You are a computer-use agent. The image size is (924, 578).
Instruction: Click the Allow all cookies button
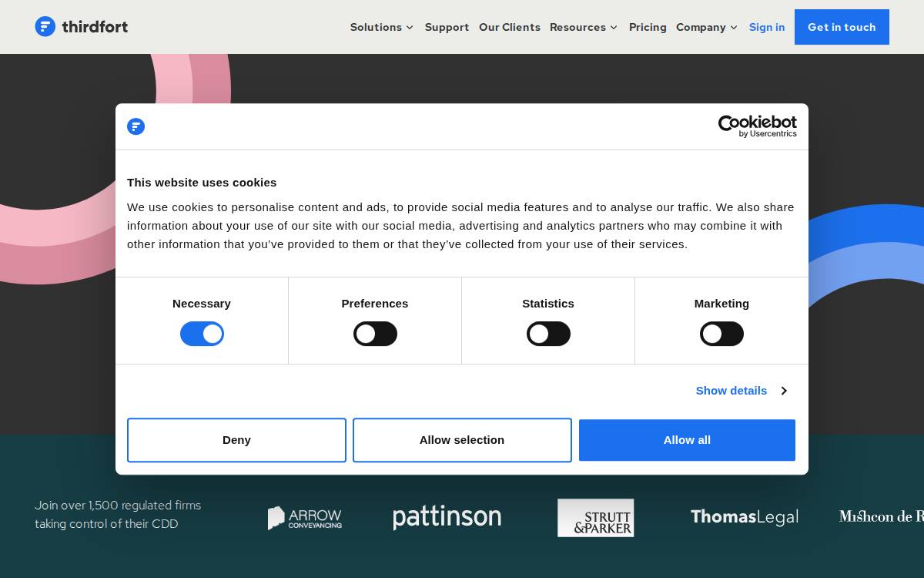point(687,440)
